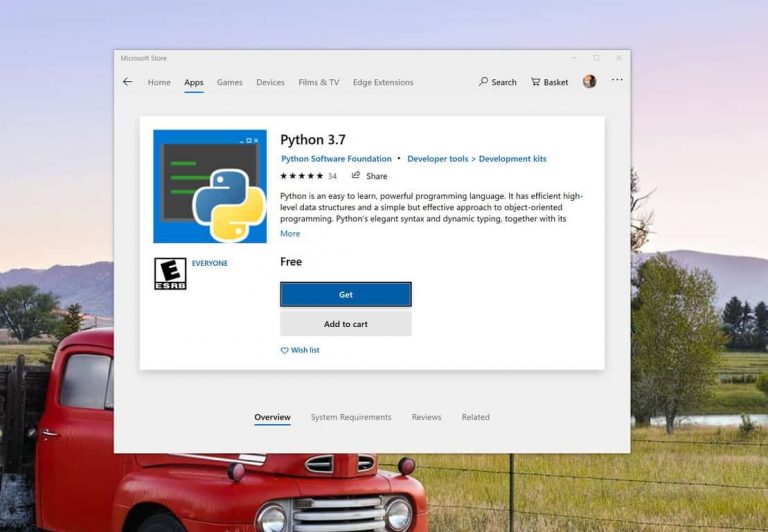Click the Python app logo image
Screen dimensions: 768x532
coord(210,186)
